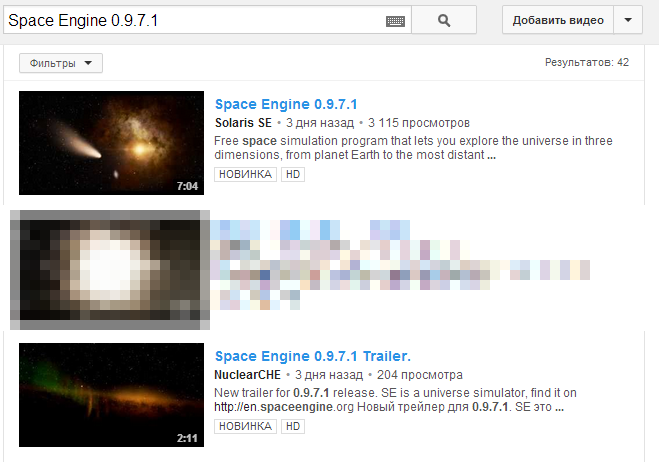The height and width of the screenshot is (462, 659).
Task: Click the aurora thumbnail with 2:11 duration
Action: coord(111,395)
